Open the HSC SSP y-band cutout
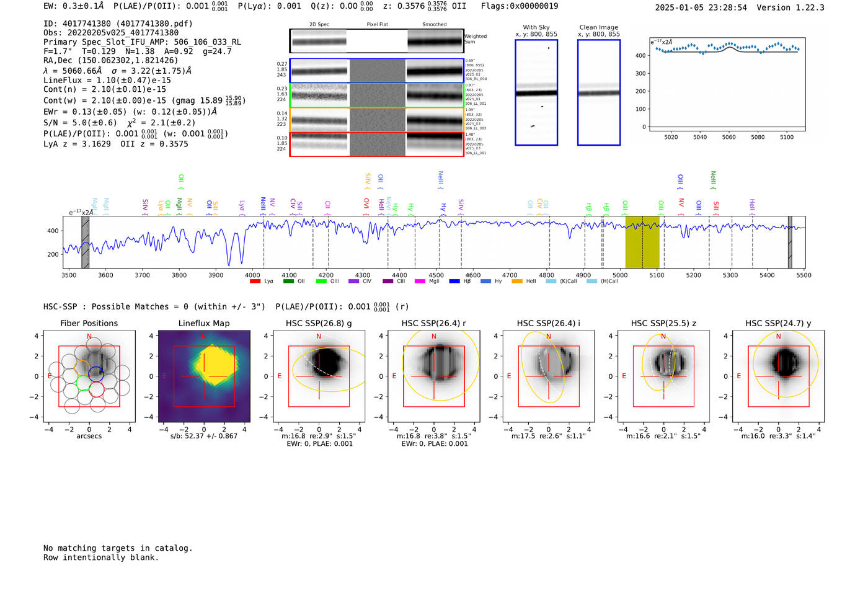This screenshot has width=868, height=591. [x=779, y=376]
